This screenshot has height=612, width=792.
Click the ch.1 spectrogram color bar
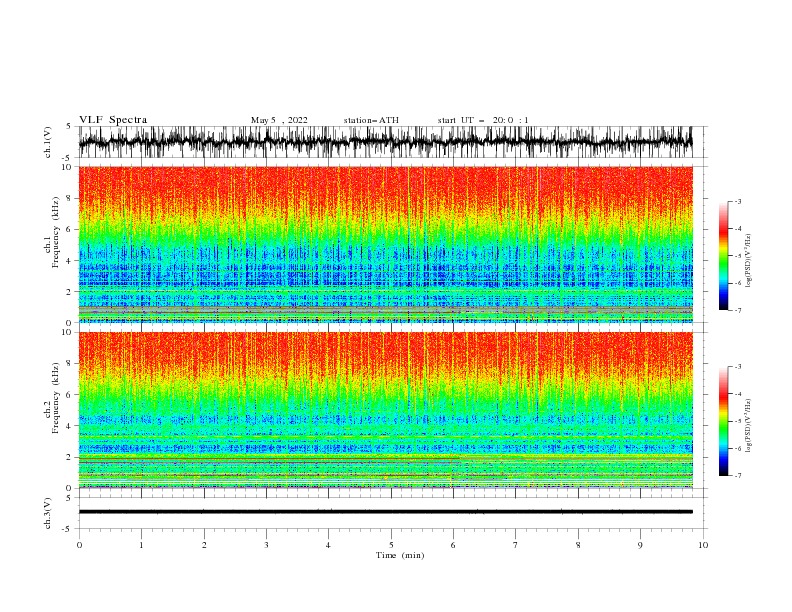[724, 256]
